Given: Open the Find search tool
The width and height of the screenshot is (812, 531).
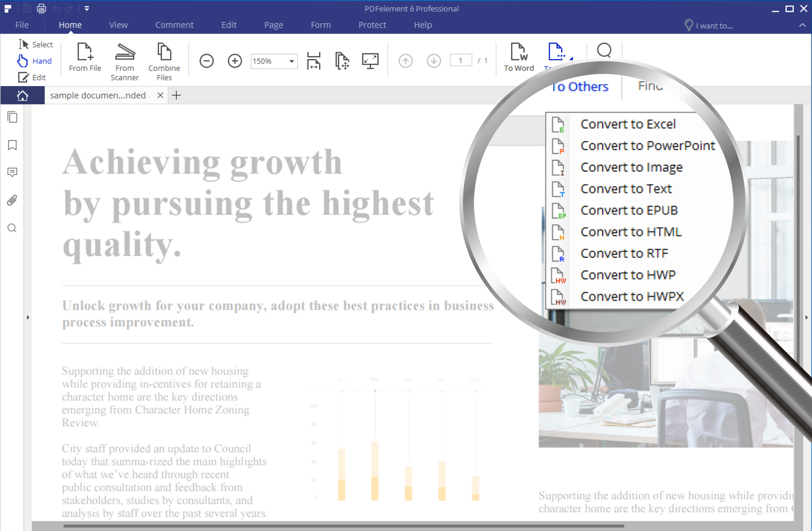Looking at the screenshot, I should pos(604,50).
